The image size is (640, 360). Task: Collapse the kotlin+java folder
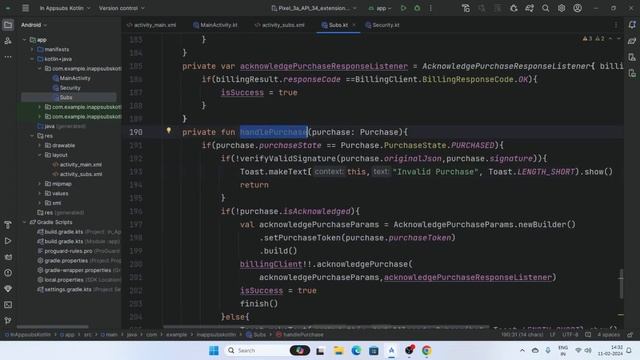[x=32, y=59]
